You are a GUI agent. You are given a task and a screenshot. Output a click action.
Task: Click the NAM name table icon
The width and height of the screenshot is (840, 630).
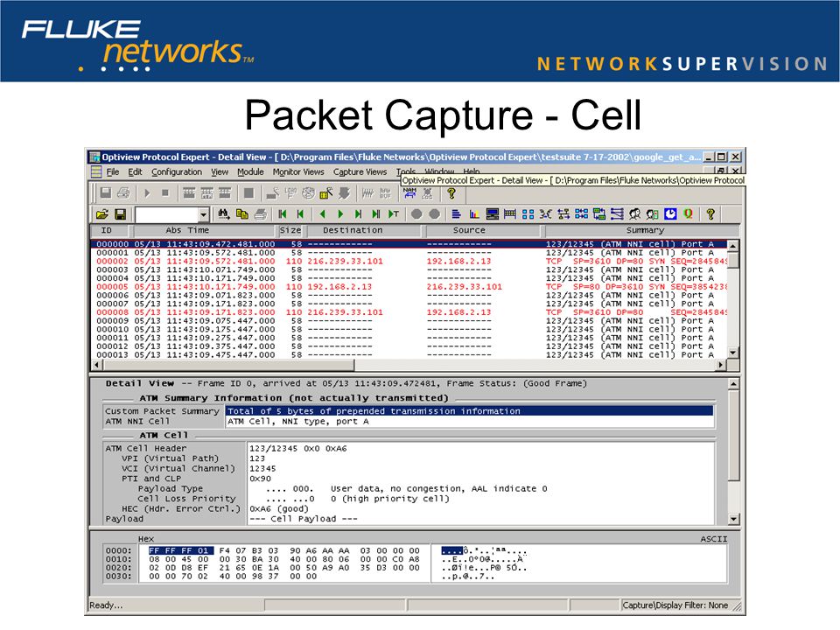point(409,192)
